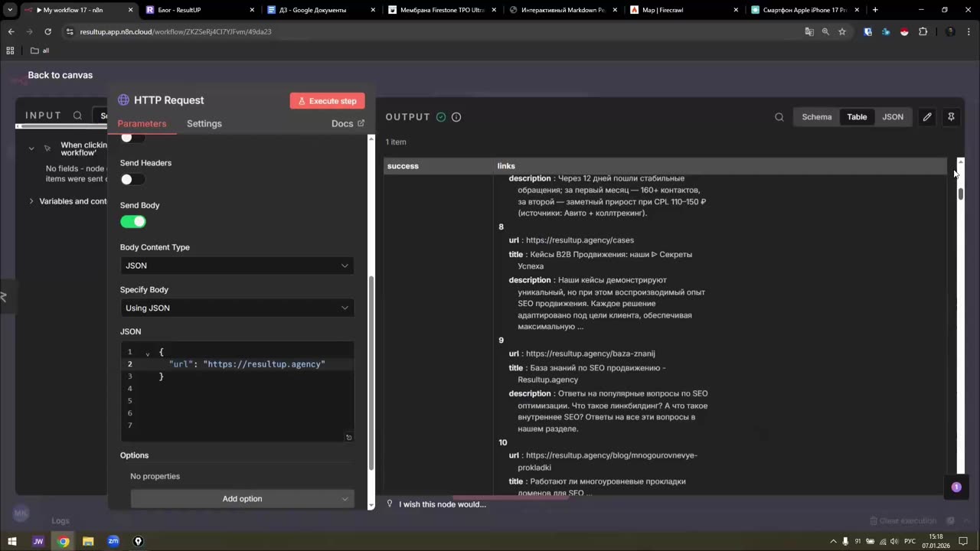980x551 pixels.
Task: Collapse the JSON code fold arrow
Action: 148,353
